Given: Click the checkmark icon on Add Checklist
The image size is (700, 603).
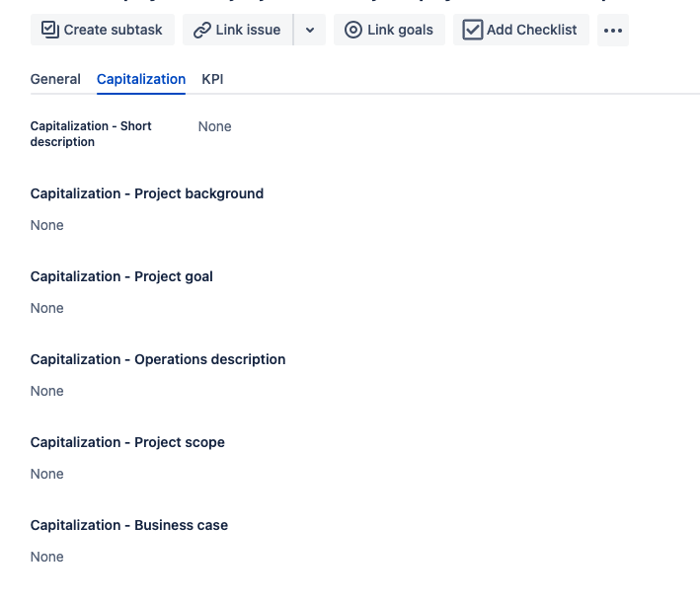Looking at the screenshot, I should point(473,30).
